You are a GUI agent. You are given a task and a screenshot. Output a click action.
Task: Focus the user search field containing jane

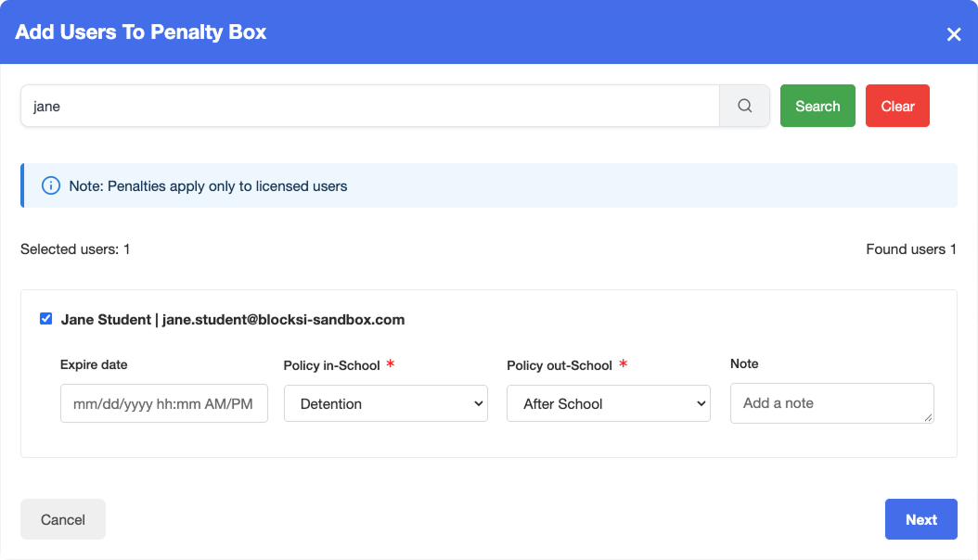pyautogui.click(x=370, y=106)
